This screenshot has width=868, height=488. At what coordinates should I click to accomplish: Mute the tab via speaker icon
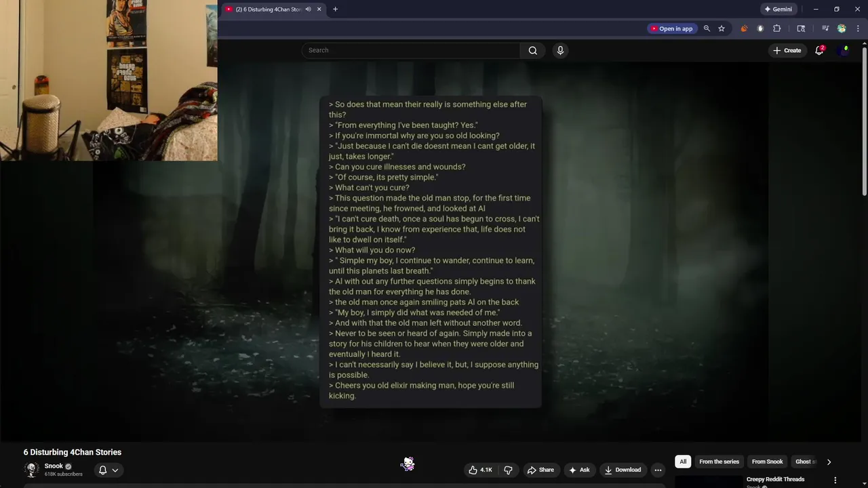pos(308,9)
